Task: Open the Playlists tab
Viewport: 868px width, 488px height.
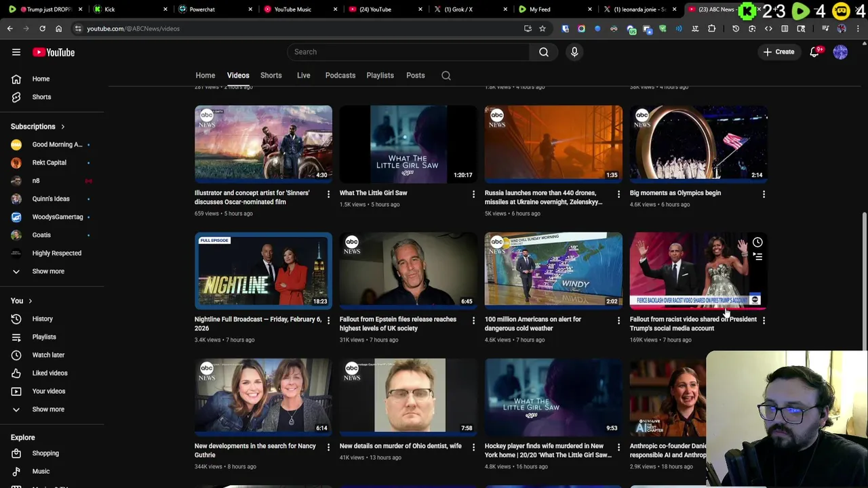Action: [380, 75]
